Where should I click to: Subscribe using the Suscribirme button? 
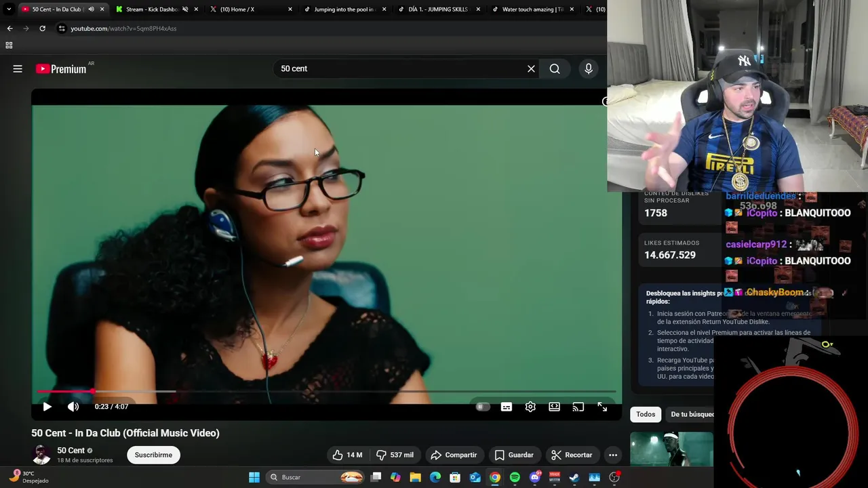click(x=153, y=455)
